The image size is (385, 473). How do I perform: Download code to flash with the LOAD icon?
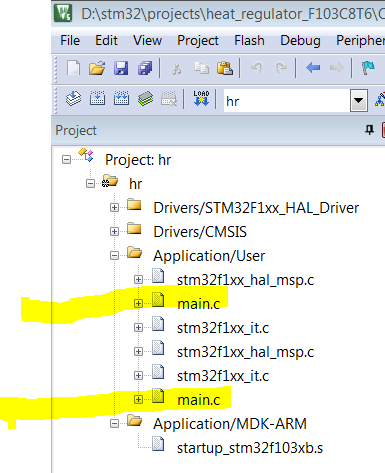tap(201, 99)
